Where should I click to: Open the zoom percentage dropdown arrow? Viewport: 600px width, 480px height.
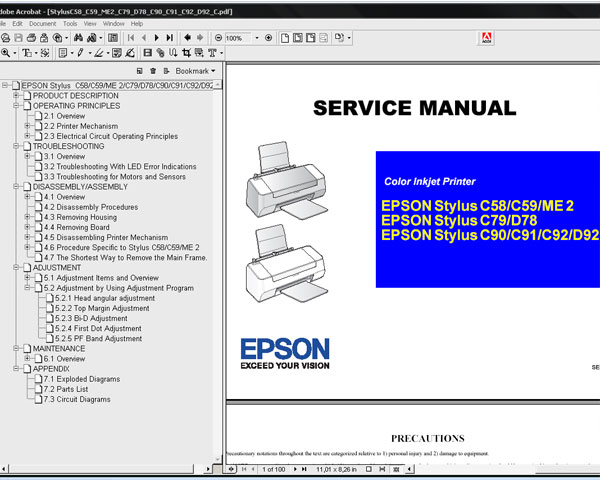257,38
